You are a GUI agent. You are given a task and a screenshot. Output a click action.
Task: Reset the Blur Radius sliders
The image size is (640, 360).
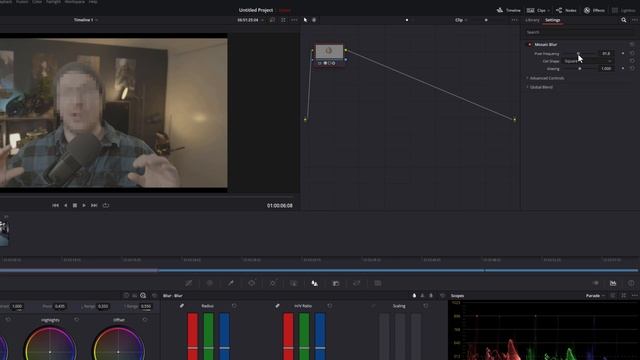234,306
